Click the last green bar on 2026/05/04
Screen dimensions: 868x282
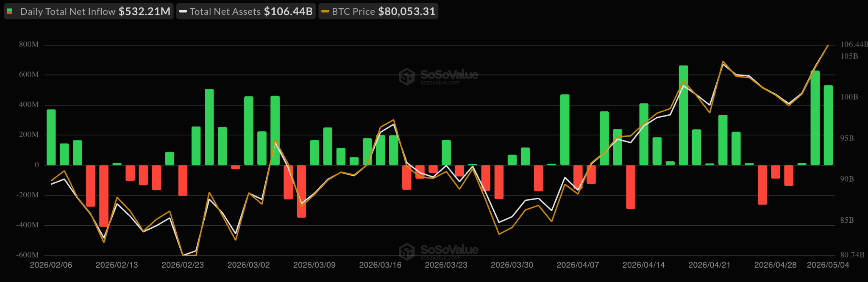[x=828, y=125]
